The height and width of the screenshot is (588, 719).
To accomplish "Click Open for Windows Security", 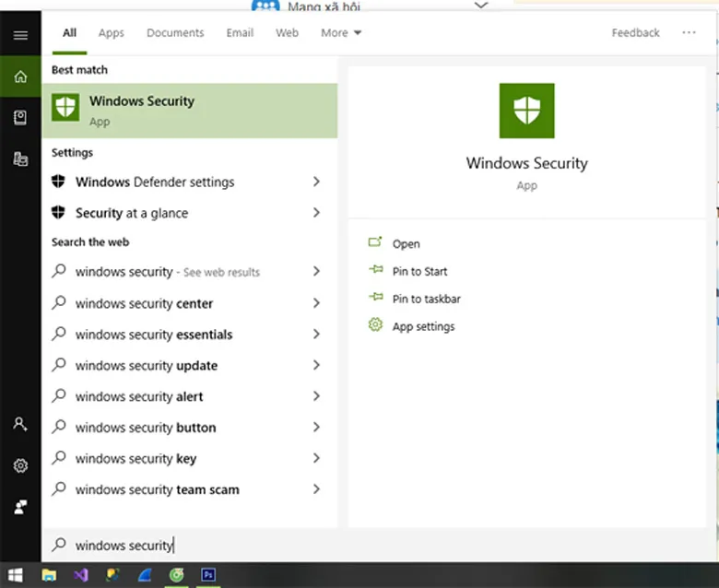I will tap(406, 244).
